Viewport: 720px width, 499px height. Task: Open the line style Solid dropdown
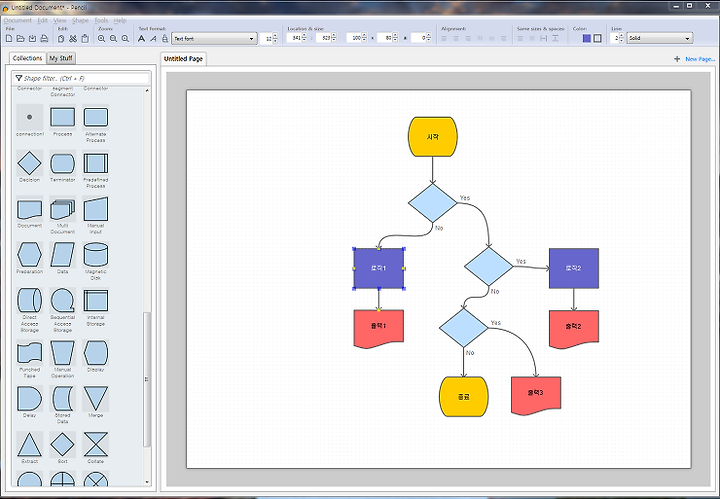(x=659, y=38)
